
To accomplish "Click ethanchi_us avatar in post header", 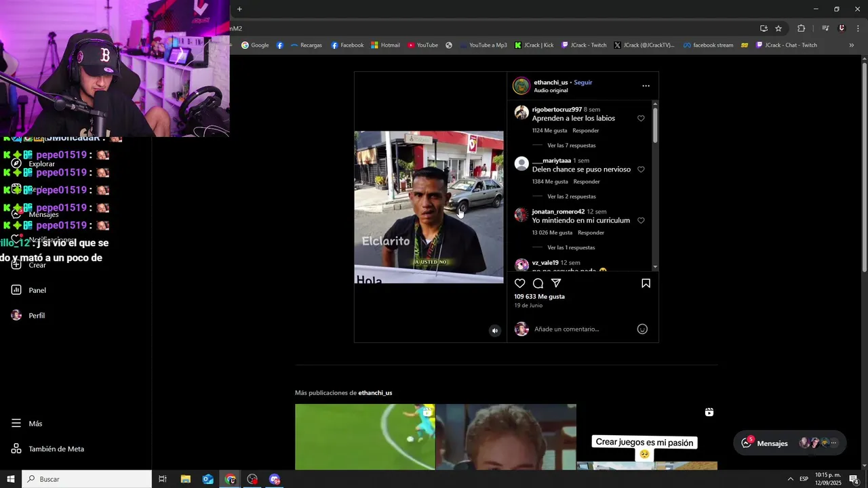I will (521, 86).
